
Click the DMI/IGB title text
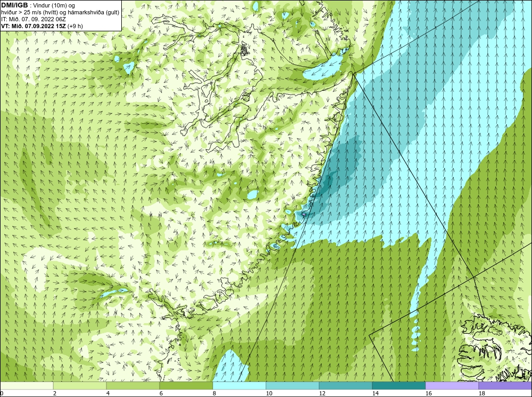[14, 5]
